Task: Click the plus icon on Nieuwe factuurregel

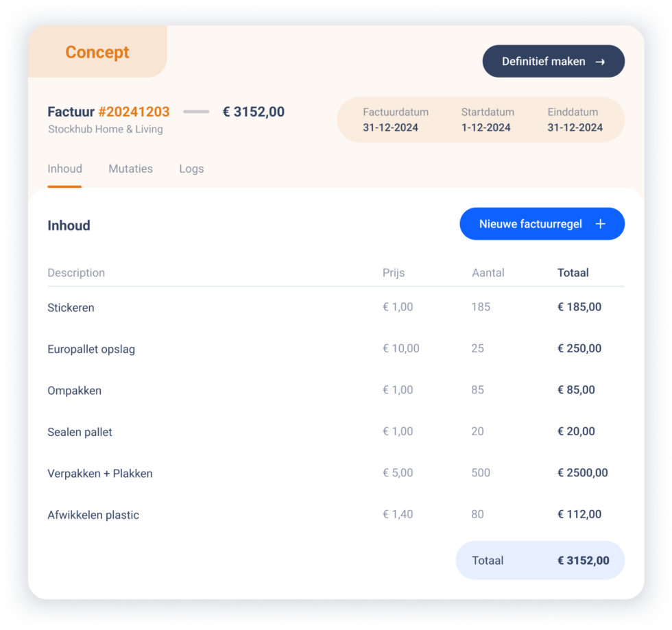Action: click(x=601, y=223)
